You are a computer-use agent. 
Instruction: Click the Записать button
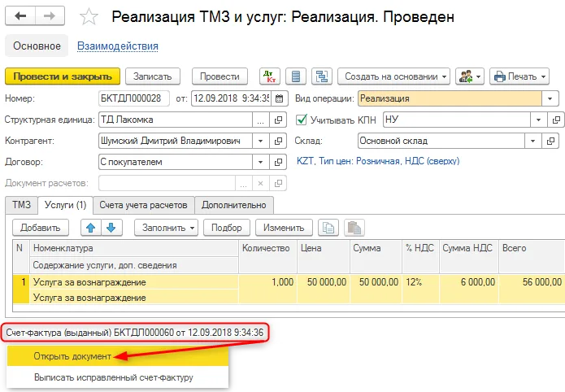click(152, 76)
